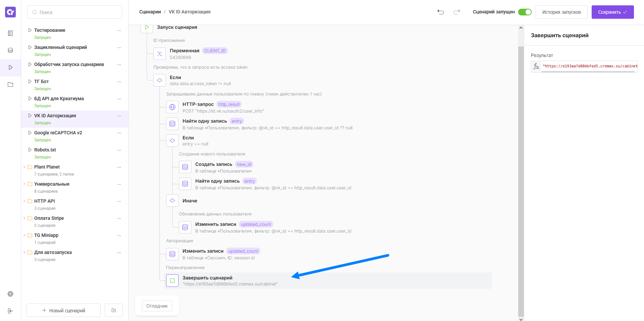This screenshot has width=644, height=321.
Task: Click the scenario canvas vertical scrollbar
Action: coord(521,181)
